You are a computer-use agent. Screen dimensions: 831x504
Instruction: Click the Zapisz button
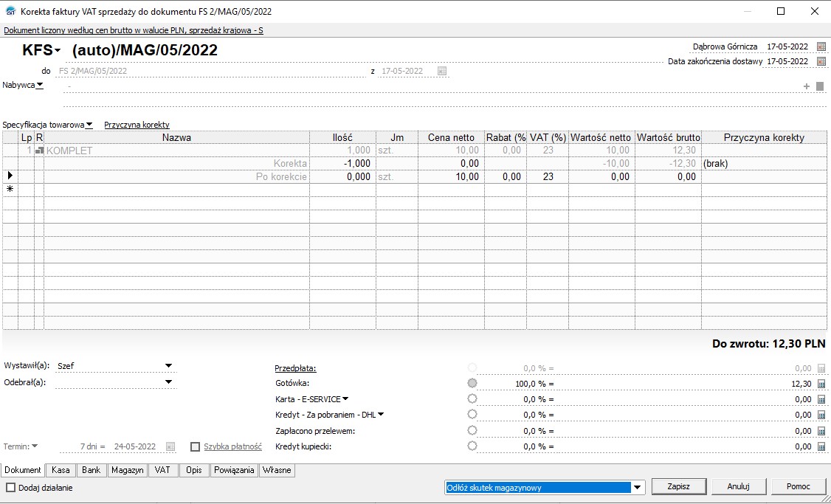pos(678,487)
